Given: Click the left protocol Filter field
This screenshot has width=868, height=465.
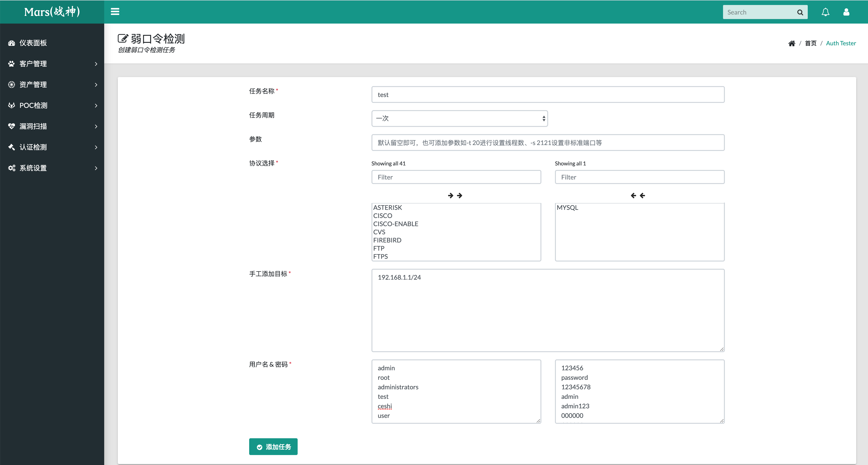Looking at the screenshot, I should click(456, 177).
